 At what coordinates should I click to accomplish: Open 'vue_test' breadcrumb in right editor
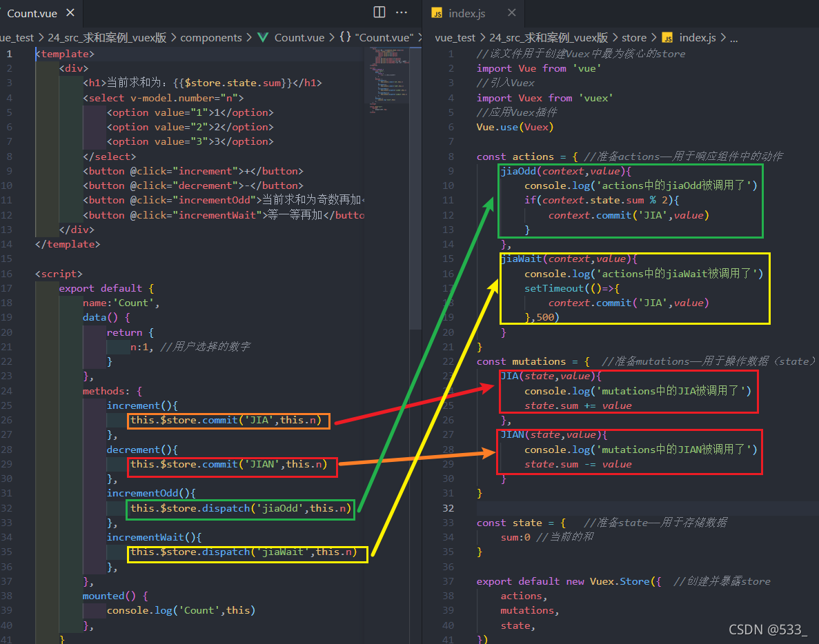(x=455, y=37)
